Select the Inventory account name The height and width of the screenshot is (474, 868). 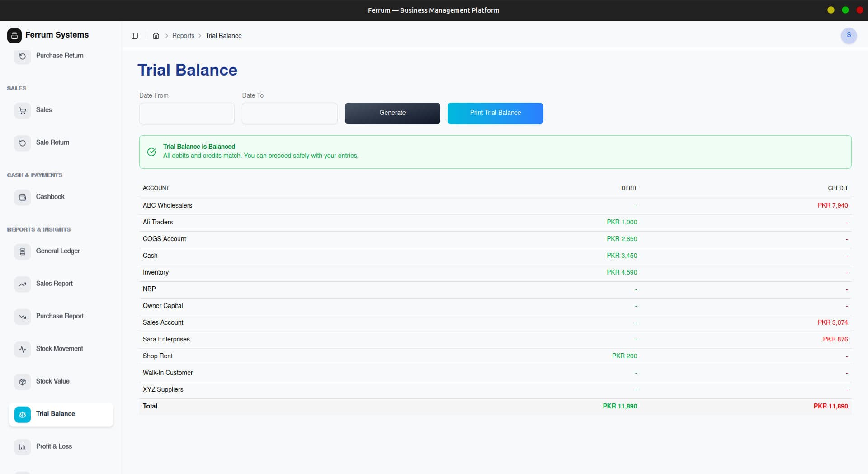[x=156, y=272]
